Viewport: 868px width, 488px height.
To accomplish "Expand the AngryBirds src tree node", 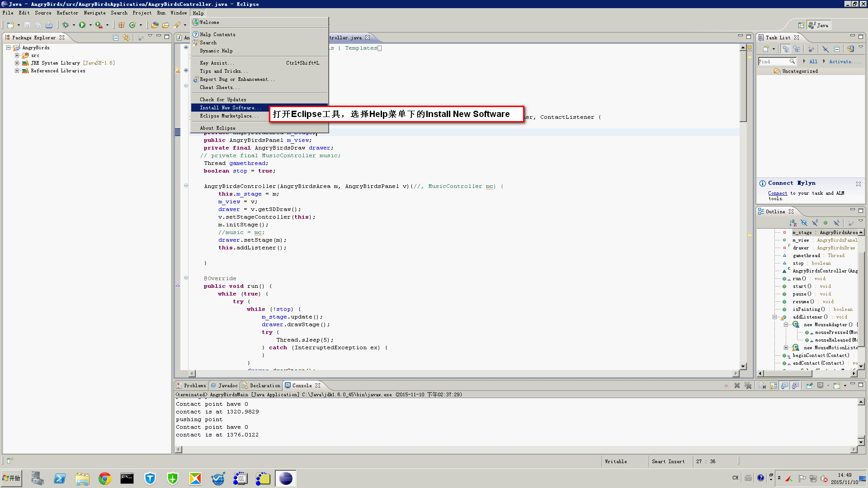I will point(17,55).
